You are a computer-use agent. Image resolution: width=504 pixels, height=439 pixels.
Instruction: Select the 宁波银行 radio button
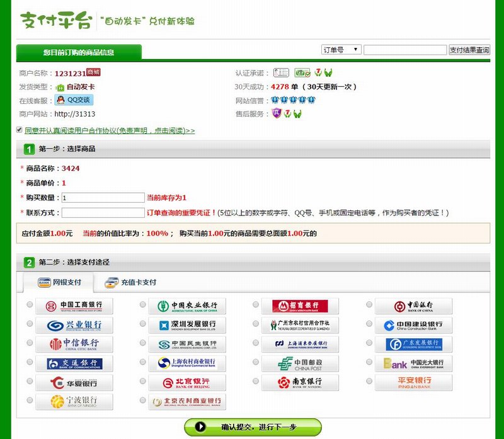(x=30, y=400)
